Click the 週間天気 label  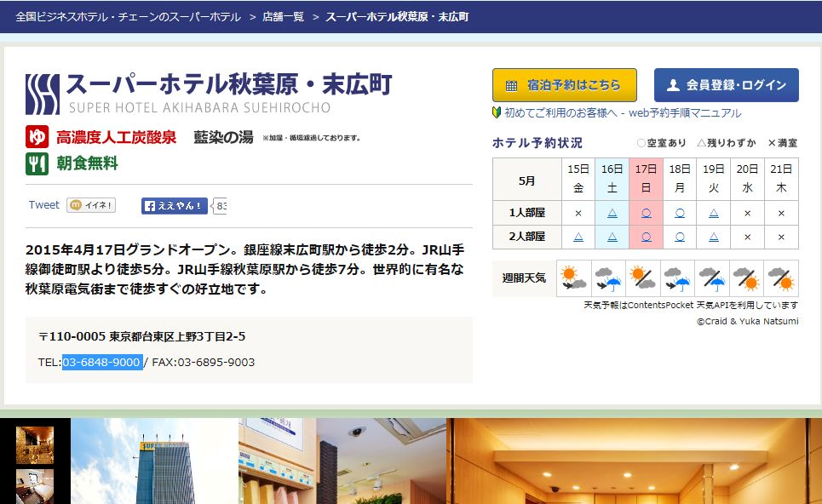tap(524, 278)
